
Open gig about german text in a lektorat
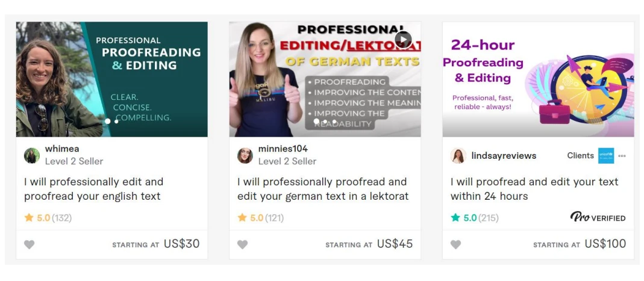323,189
